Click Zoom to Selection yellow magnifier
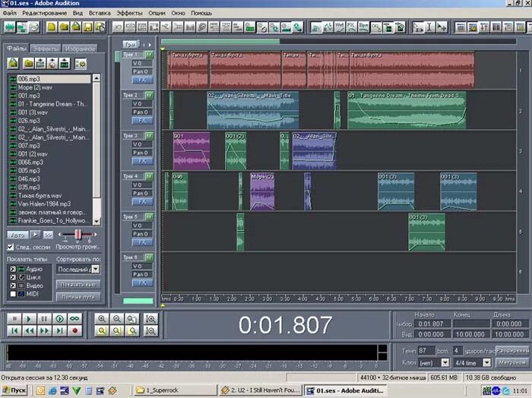Screen dimensions: 532x398 point(101,331)
